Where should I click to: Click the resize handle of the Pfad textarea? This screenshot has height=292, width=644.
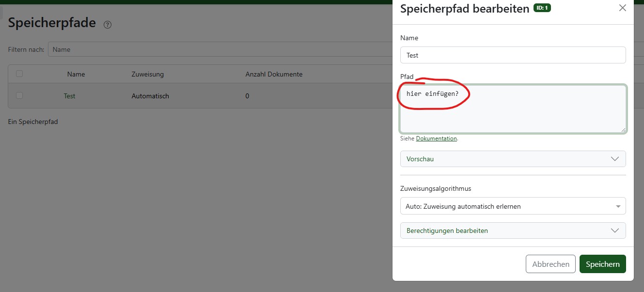point(623,129)
